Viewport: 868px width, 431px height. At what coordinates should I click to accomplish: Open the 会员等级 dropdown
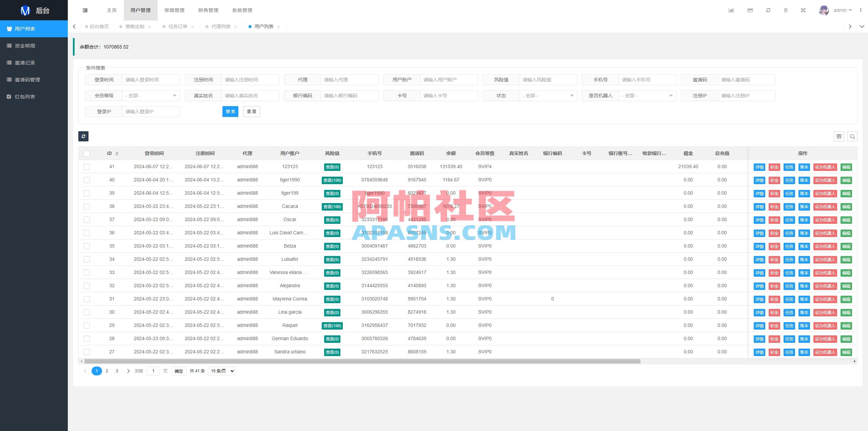151,96
